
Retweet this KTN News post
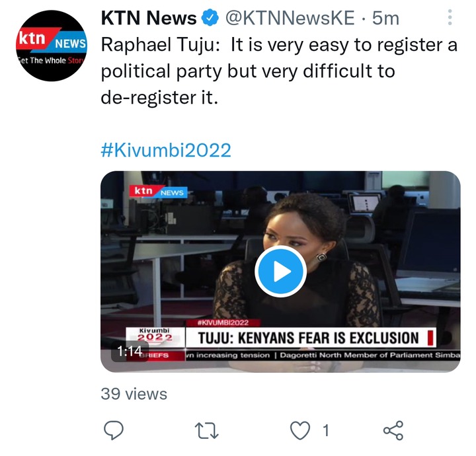coord(206,431)
